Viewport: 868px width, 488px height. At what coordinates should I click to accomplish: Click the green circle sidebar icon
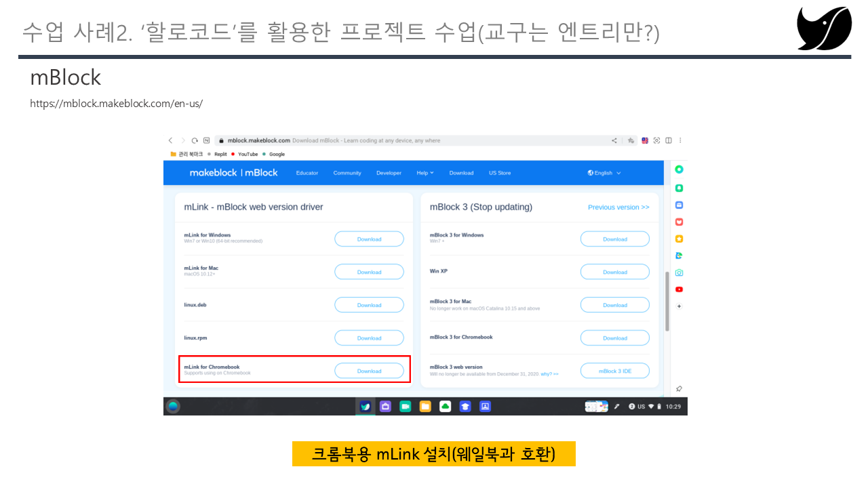point(679,169)
